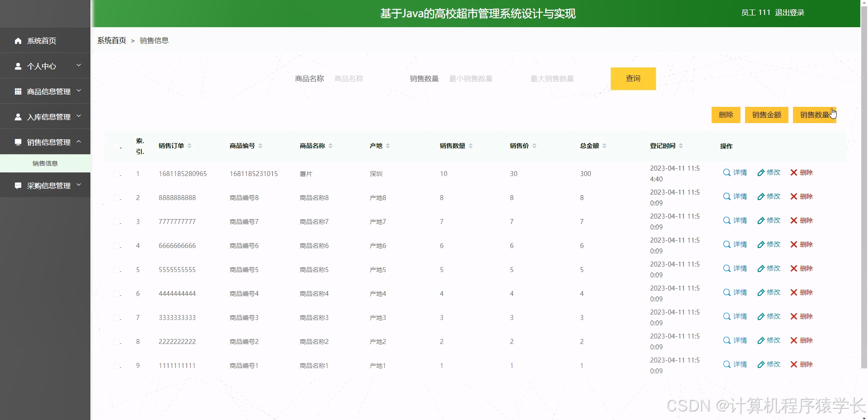Image resolution: width=868 pixels, height=420 pixels.
Task: Click the 销售信息管理 chat icon
Action: [x=18, y=142]
